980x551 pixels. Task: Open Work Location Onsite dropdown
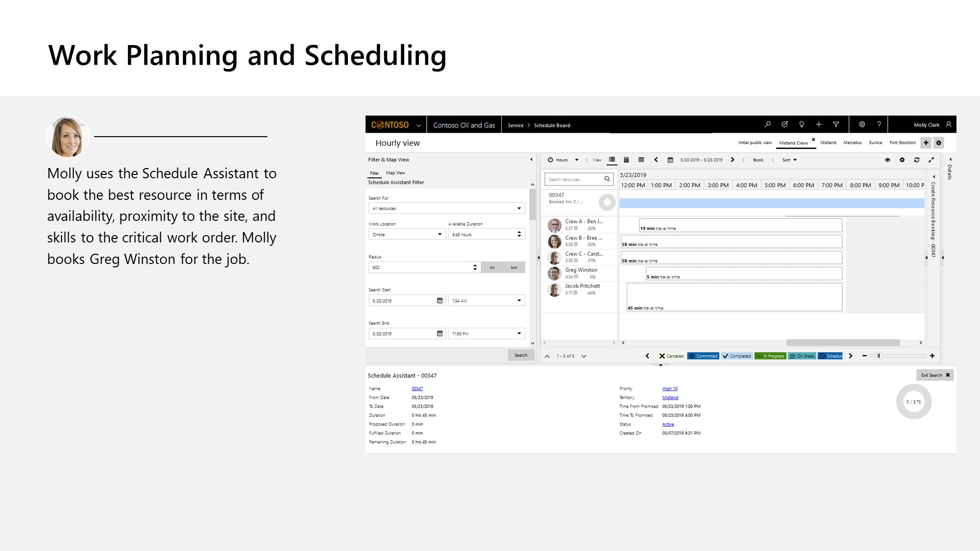[x=407, y=235]
